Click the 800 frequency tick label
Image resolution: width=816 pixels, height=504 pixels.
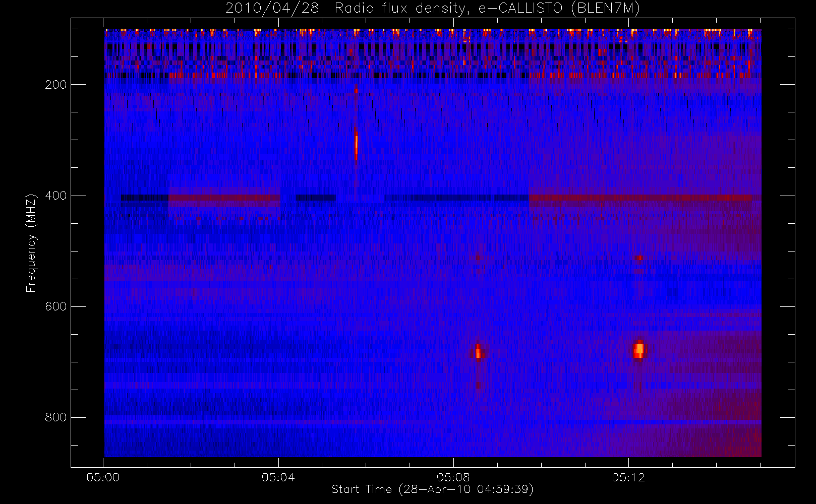coord(56,417)
